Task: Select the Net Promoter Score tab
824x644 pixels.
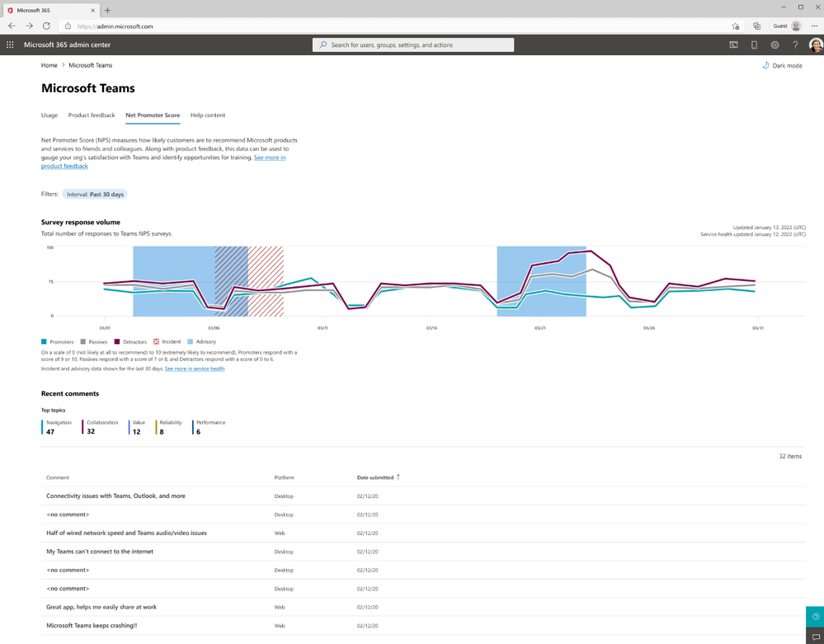Action: tap(153, 115)
